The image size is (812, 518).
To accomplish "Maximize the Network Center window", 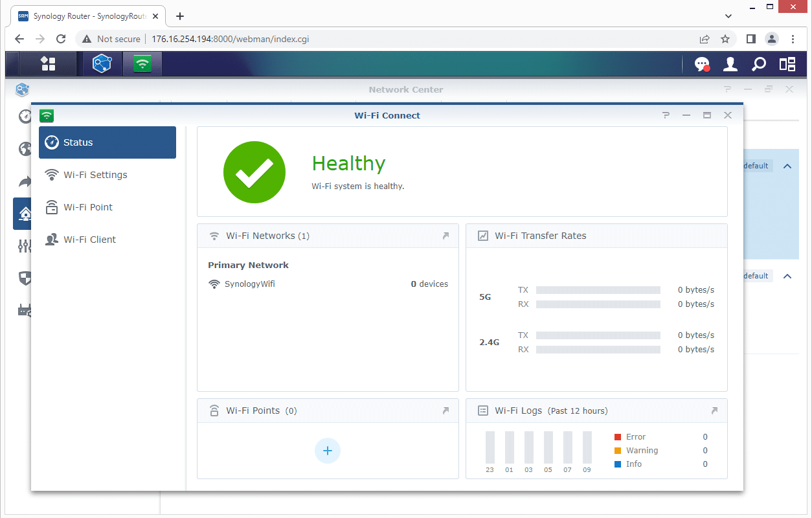I will click(x=769, y=89).
